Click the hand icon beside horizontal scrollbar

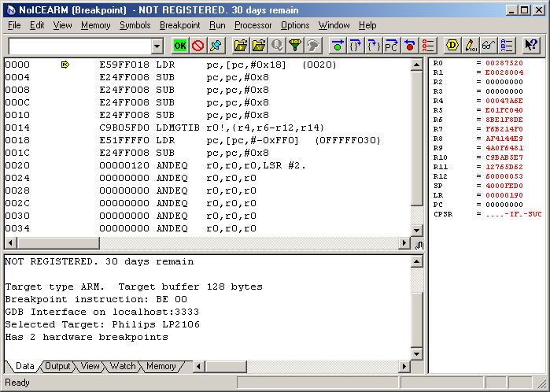click(419, 245)
